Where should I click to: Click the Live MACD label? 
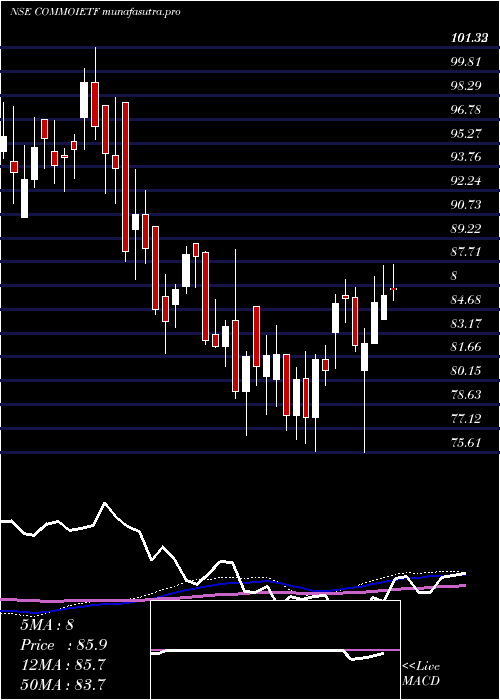(421, 674)
